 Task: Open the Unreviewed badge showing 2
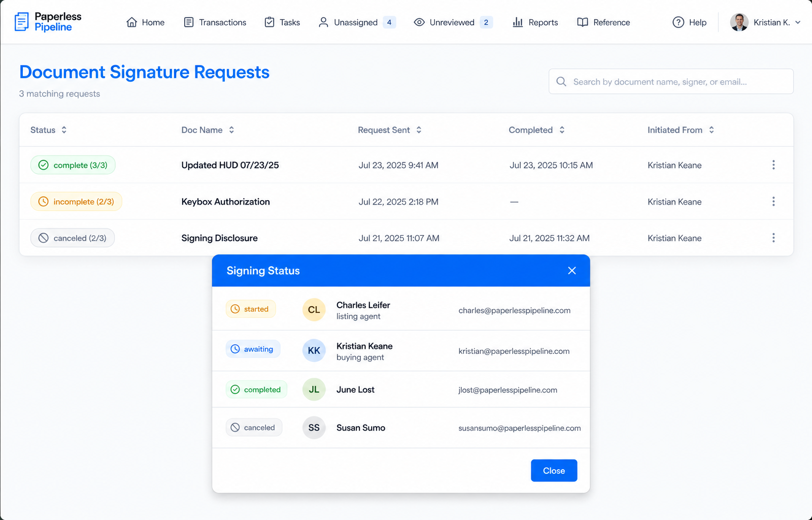(x=486, y=22)
